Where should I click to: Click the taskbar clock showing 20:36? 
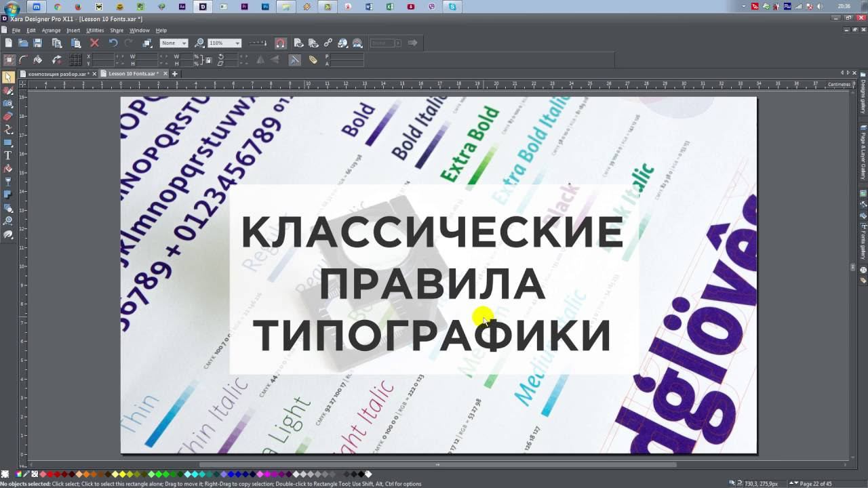coord(844,6)
